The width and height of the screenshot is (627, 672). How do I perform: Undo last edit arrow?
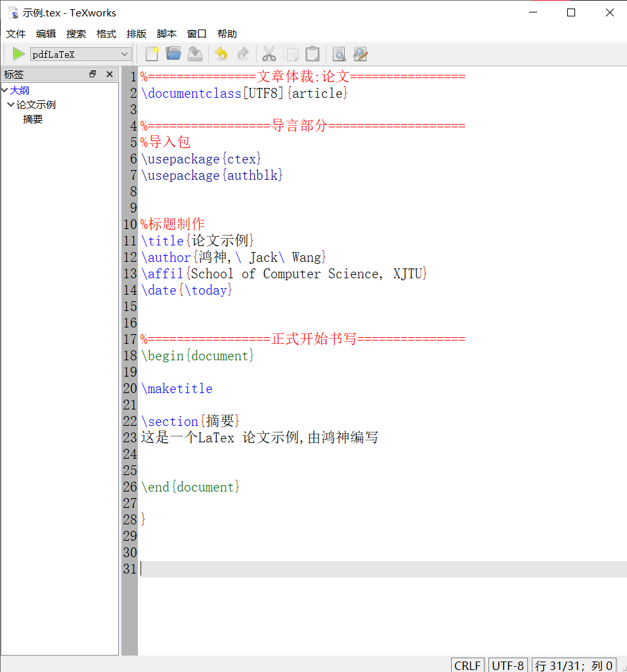coord(221,54)
